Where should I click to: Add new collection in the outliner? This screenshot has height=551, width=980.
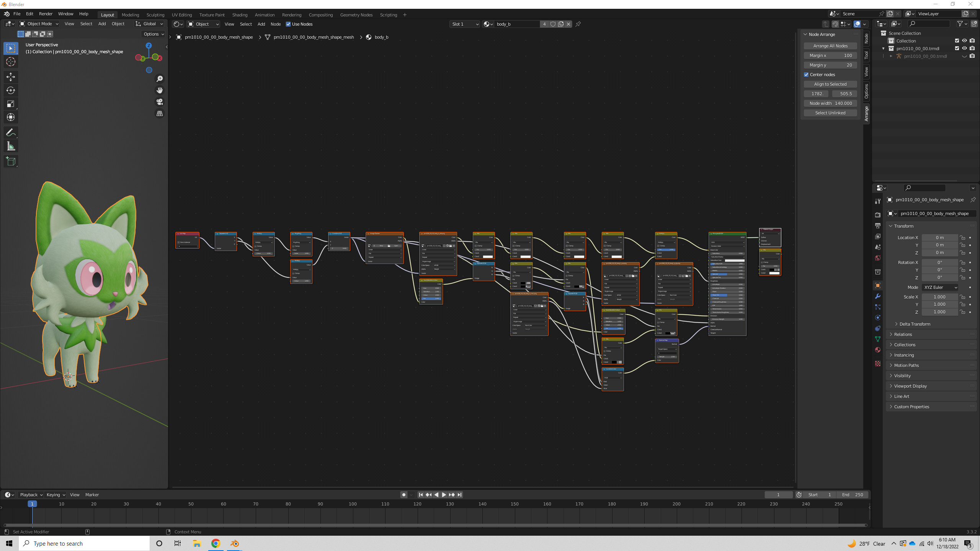974,24
